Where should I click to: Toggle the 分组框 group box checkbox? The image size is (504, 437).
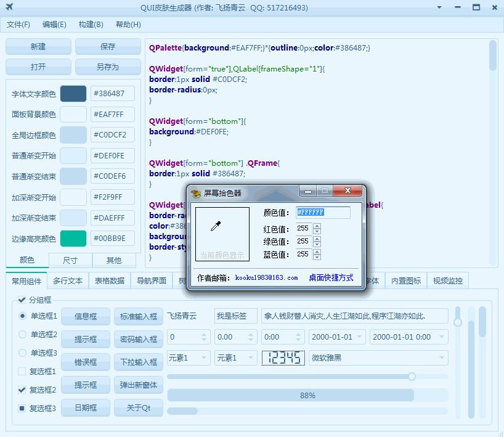point(22,300)
